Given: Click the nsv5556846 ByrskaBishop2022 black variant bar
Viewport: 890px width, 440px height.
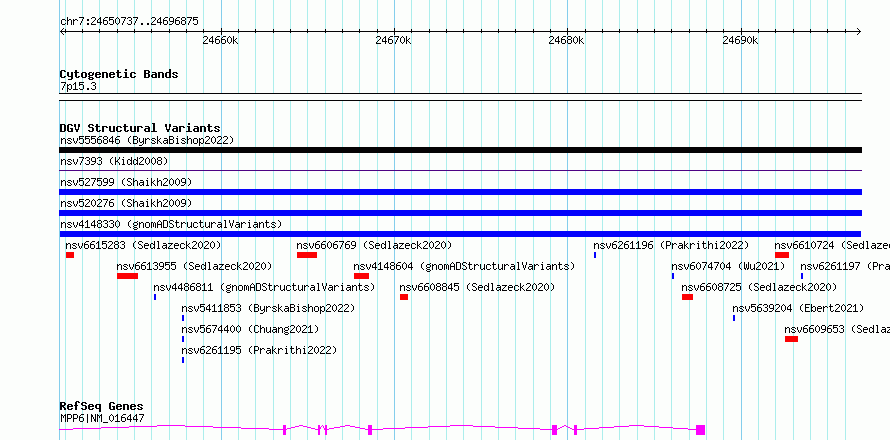Looking at the screenshot, I should (460, 150).
